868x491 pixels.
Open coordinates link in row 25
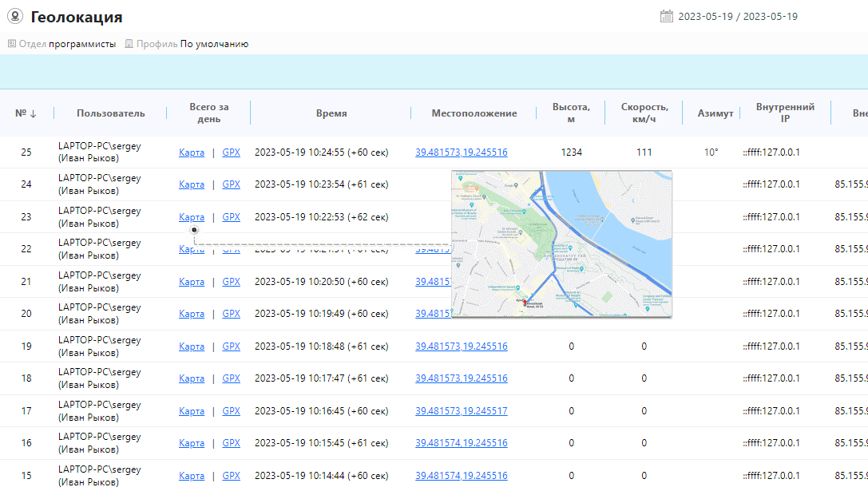point(461,152)
